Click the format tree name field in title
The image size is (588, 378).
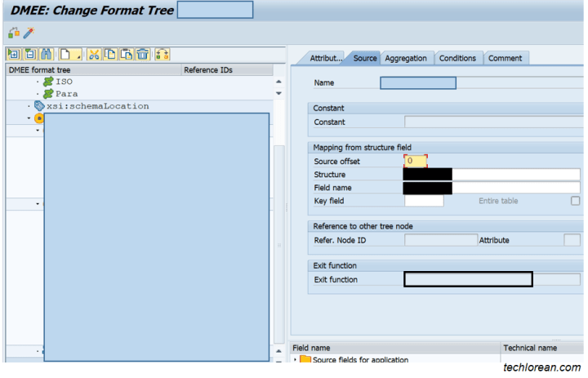[215, 10]
